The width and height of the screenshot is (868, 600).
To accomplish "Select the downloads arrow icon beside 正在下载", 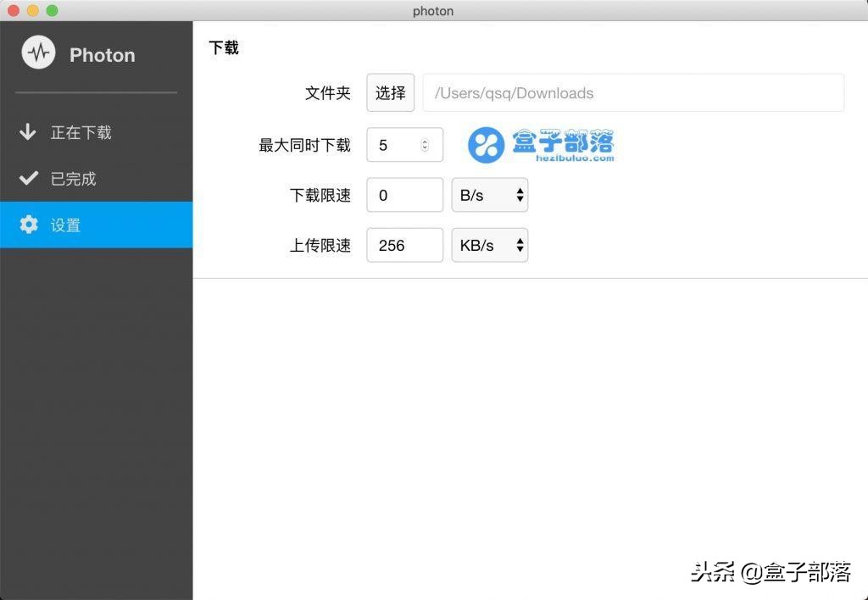I will [29, 132].
